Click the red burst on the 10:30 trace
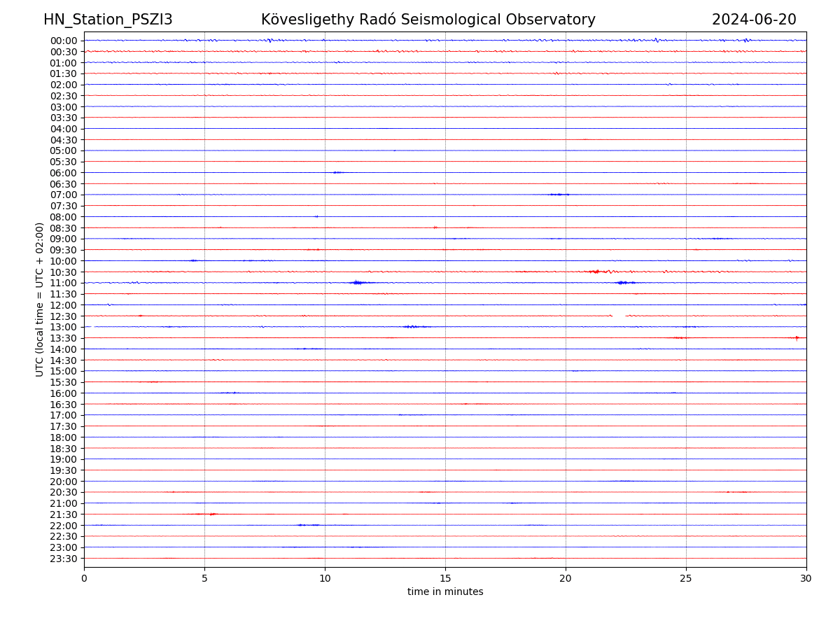 click(x=596, y=272)
